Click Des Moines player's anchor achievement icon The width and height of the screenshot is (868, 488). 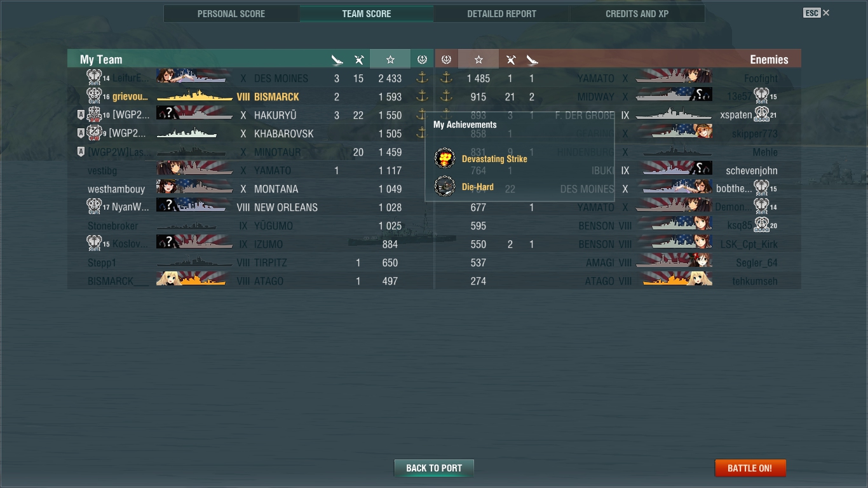tap(422, 78)
